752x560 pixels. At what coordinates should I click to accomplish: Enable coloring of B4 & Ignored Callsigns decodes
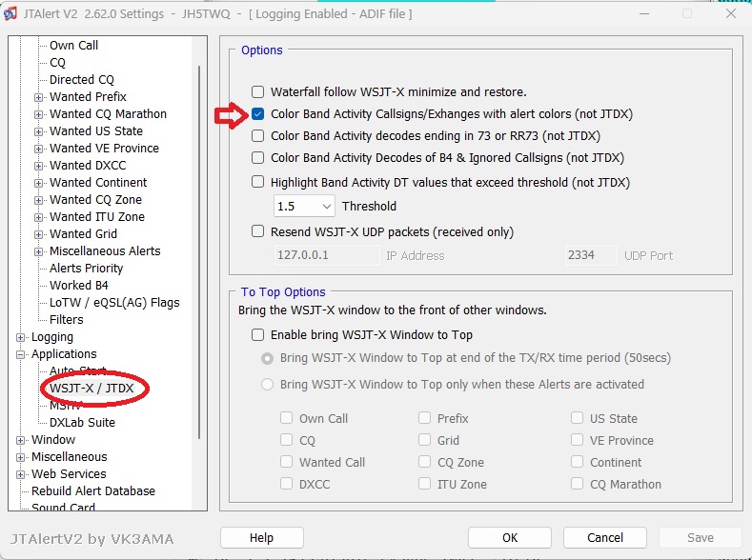[258, 157]
